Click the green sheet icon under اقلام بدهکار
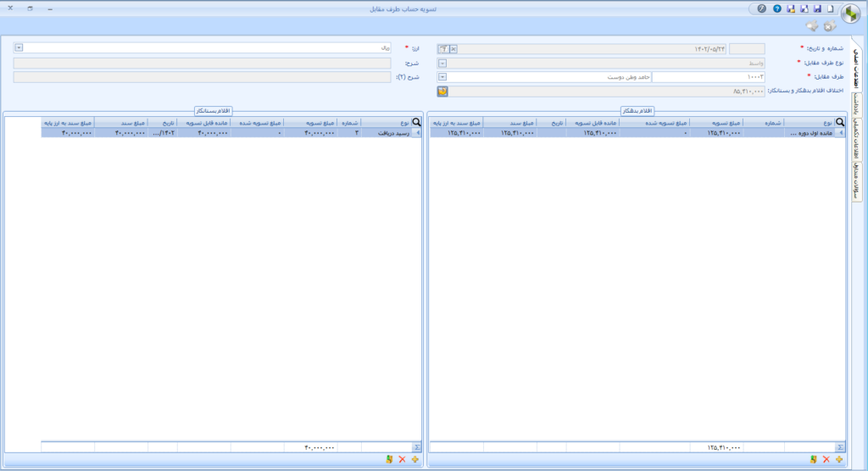 coord(813,459)
